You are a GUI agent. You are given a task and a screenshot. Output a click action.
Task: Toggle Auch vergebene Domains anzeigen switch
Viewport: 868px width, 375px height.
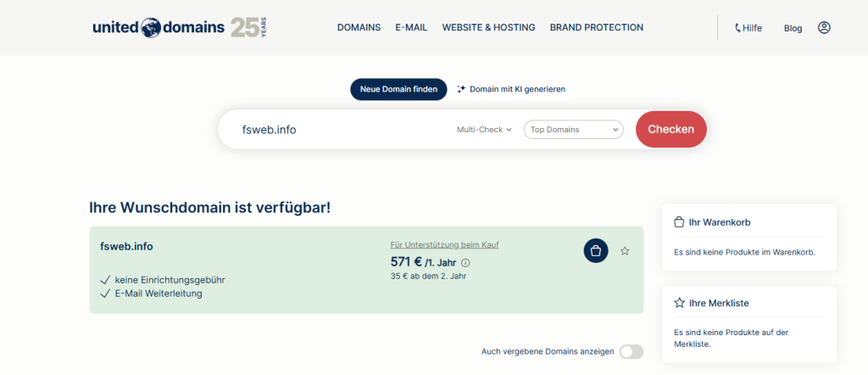click(x=632, y=352)
